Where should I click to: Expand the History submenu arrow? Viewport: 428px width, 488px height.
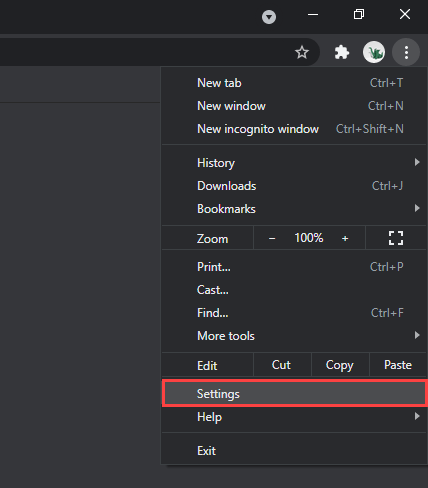pyautogui.click(x=417, y=162)
